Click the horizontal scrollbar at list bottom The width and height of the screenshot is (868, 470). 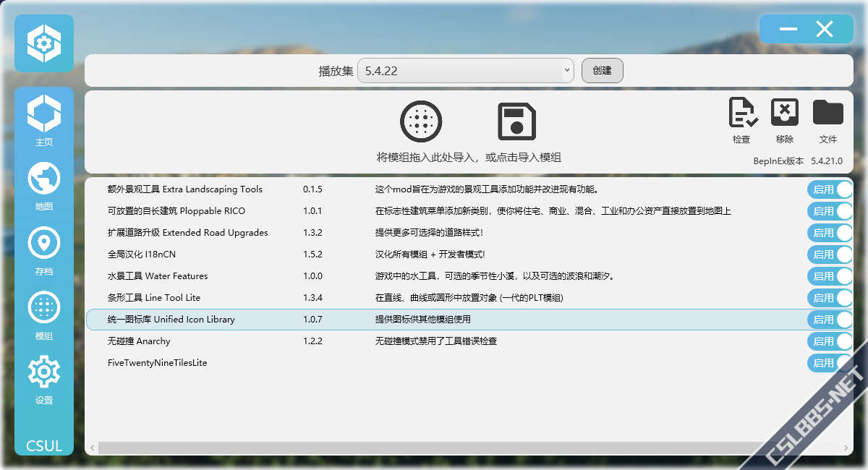(x=434, y=448)
